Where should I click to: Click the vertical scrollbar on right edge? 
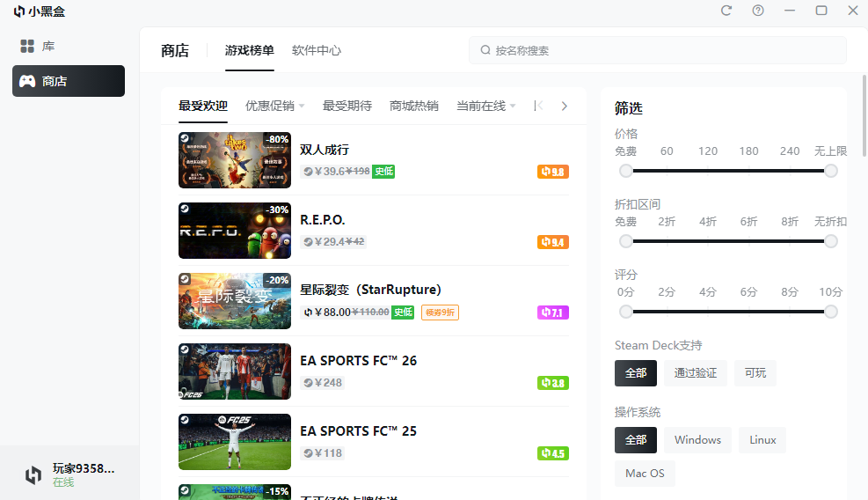[x=864, y=115]
